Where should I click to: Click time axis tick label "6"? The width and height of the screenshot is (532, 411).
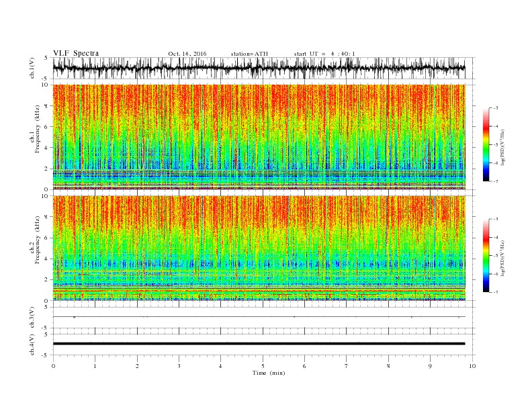tap(304, 366)
